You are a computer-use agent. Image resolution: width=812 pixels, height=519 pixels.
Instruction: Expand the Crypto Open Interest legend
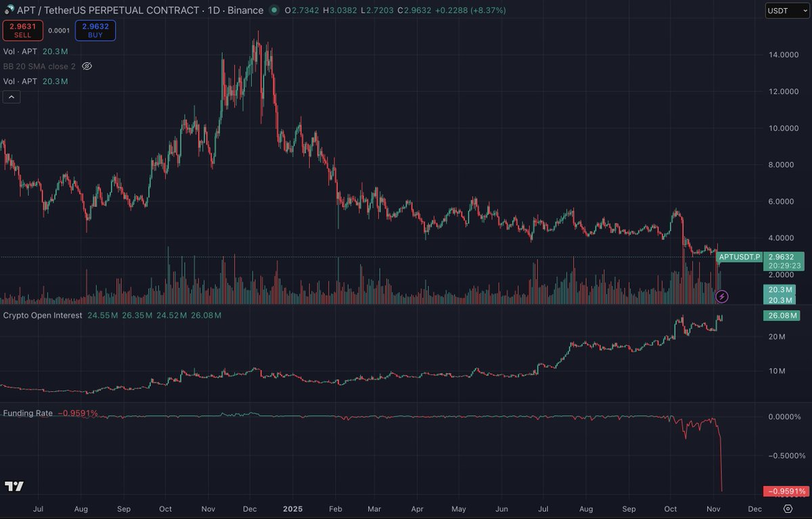coord(43,315)
